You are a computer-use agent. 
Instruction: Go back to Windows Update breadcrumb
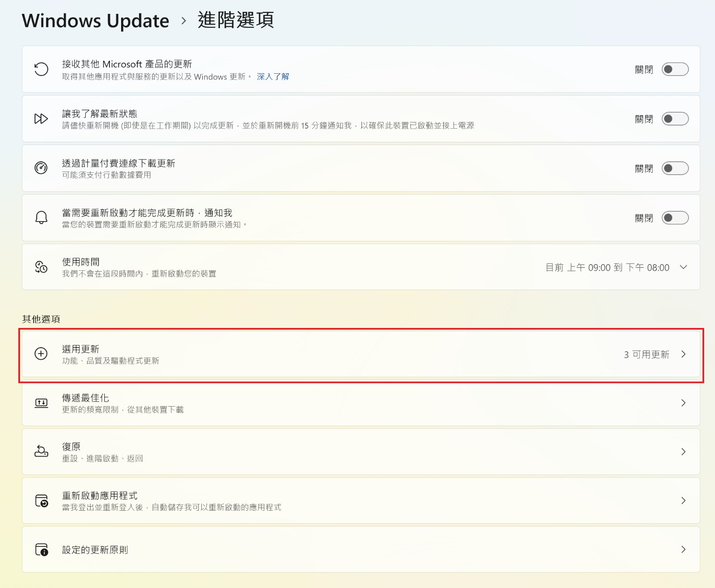[x=96, y=21]
